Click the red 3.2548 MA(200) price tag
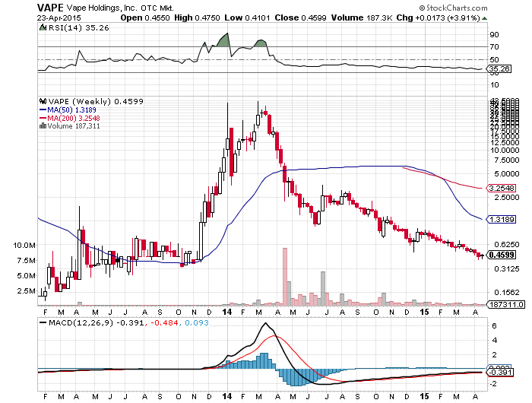The height and width of the screenshot is (403, 532). coord(501,188)
